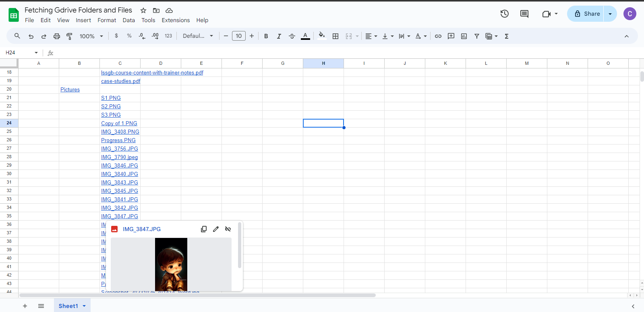Screen dimensions: 644x312
Task: Open the Google Sheets home icon
Action: point(14,15)
